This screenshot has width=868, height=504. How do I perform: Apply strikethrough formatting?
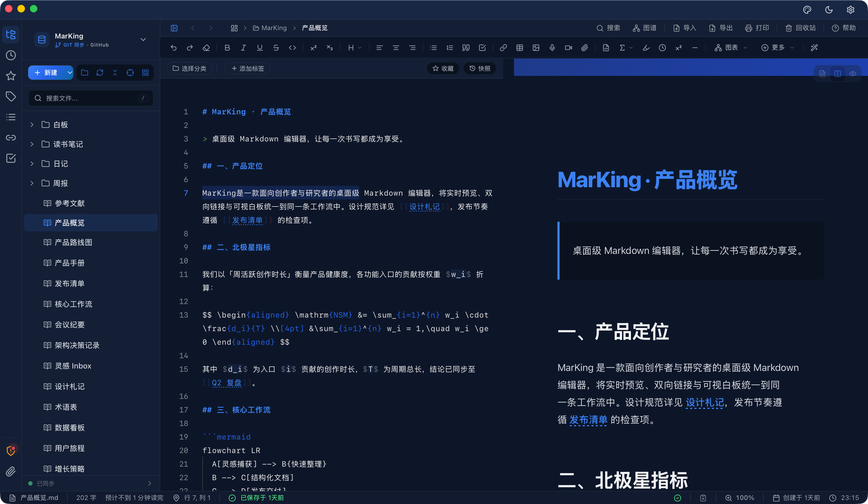(276, 48)
